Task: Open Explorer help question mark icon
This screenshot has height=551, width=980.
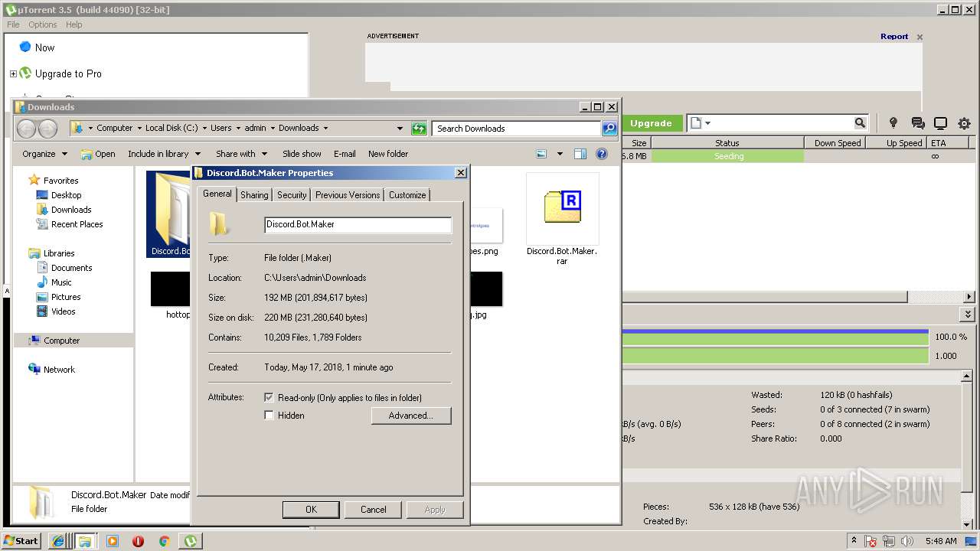Action: pyautogui.click(x=602, y=154)
